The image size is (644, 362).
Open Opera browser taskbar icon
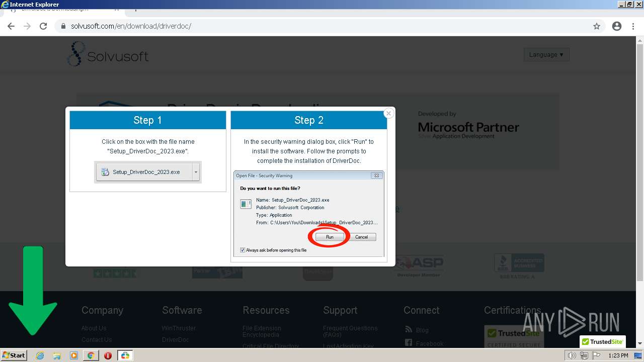click(108, 355)
